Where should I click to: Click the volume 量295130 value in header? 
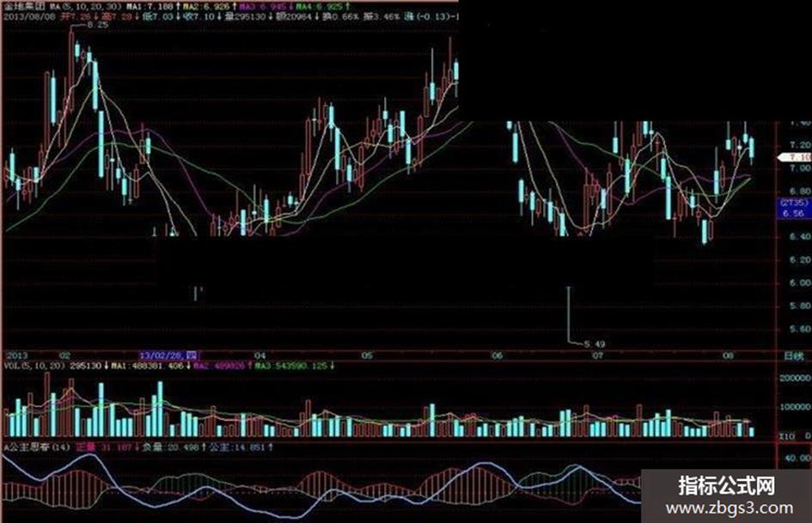point(246,16)
